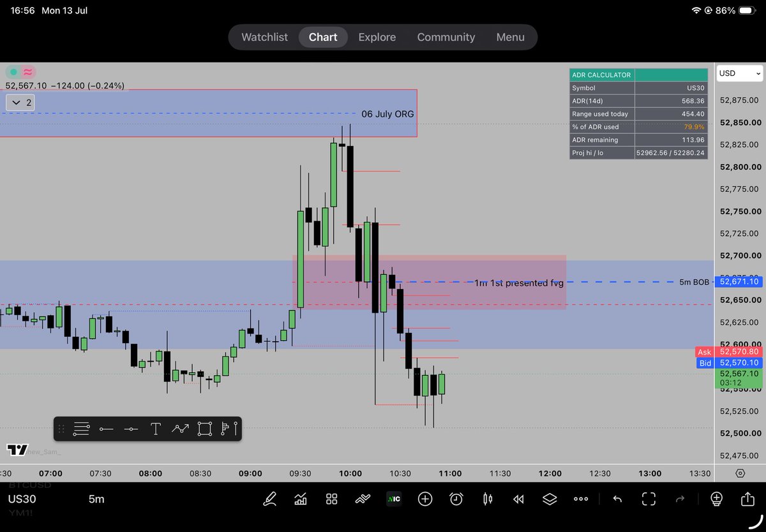Select the path arrow drawing tool
766x532 pixels.
pos(180,429)
